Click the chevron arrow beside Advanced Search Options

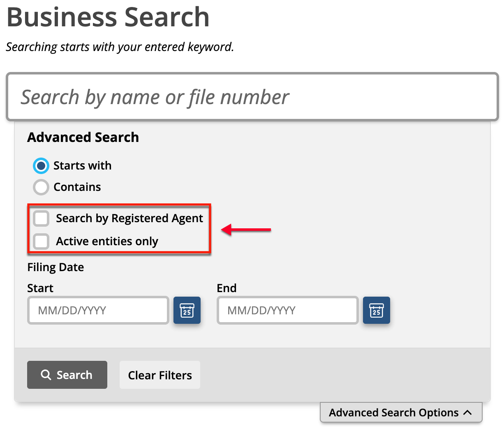coord(467,412)
